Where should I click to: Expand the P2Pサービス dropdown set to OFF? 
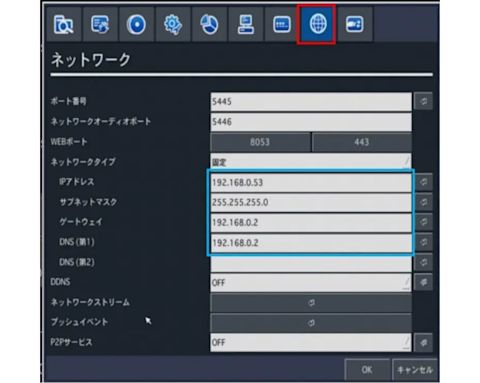pos(311,342)
